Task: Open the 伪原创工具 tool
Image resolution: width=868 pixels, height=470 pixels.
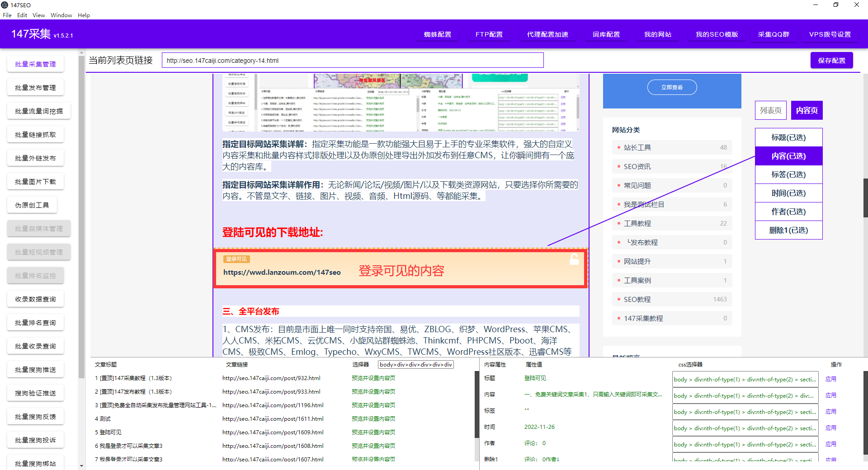Action: (x=32, y=205)
